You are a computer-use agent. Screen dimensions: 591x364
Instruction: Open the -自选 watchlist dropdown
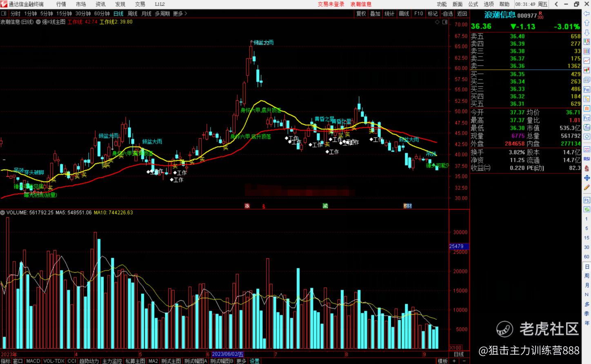pyautogui.click(x=447, y=13)
